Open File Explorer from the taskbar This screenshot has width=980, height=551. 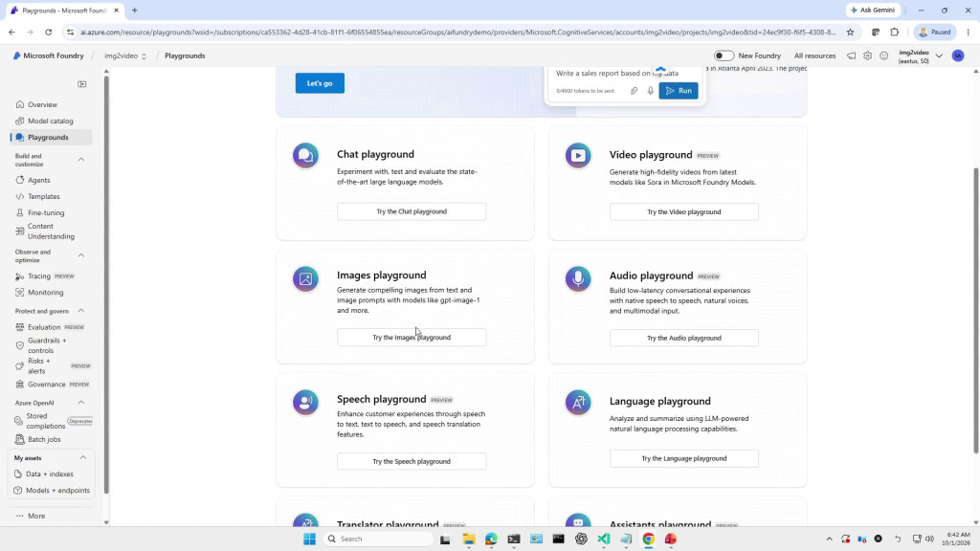point(469,539)
